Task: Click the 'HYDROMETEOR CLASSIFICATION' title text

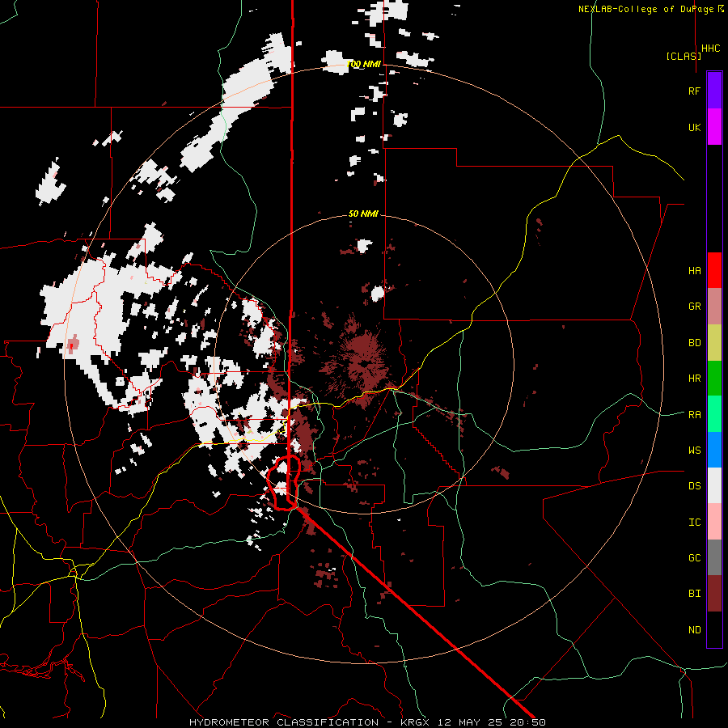Action: pos(284,722)
